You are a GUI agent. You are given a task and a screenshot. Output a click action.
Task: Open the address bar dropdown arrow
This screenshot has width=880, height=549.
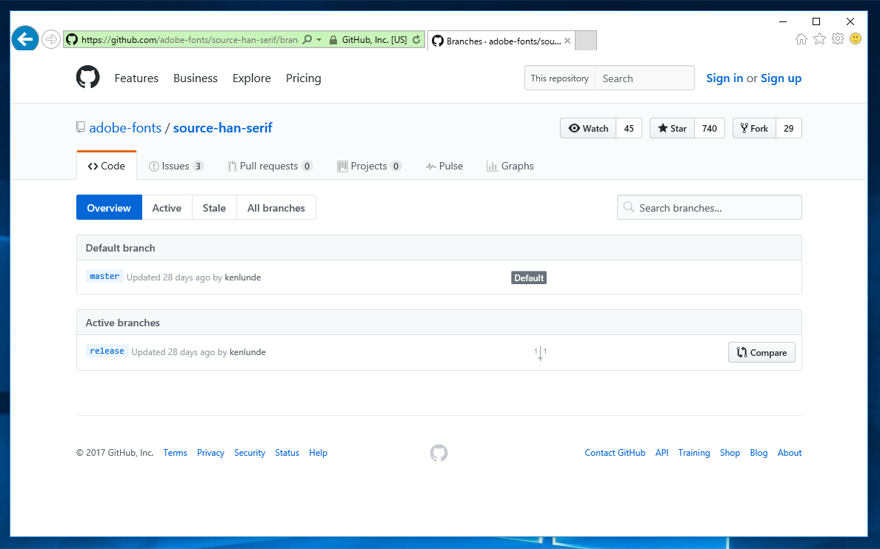319,39
